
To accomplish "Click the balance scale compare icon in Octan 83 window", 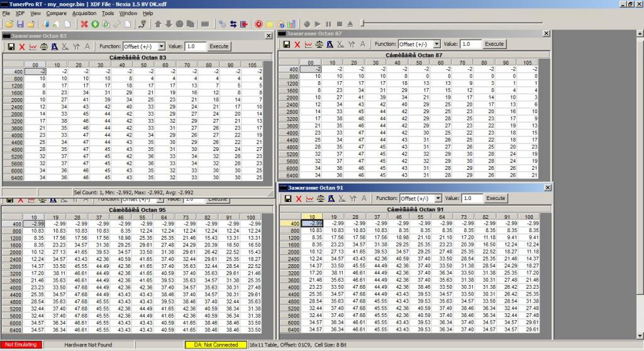I will coord(44,46).
